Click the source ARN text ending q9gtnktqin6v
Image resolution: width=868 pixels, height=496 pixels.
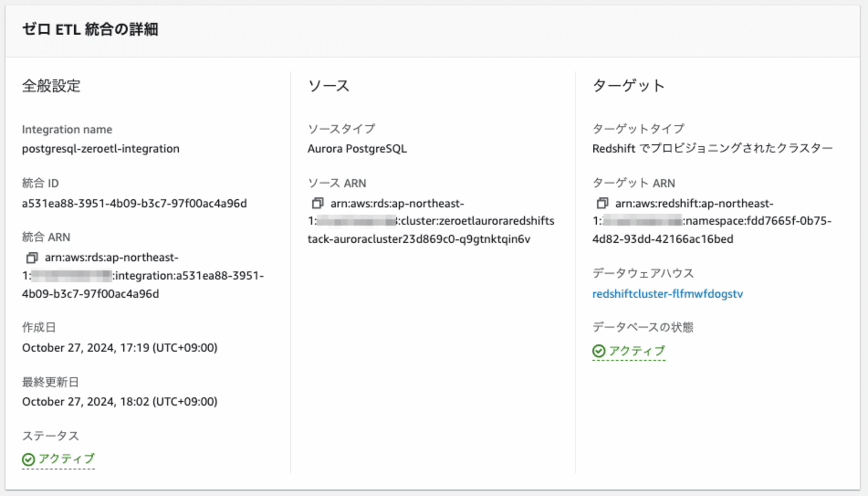pyautogui.click(x=431, y=222)
